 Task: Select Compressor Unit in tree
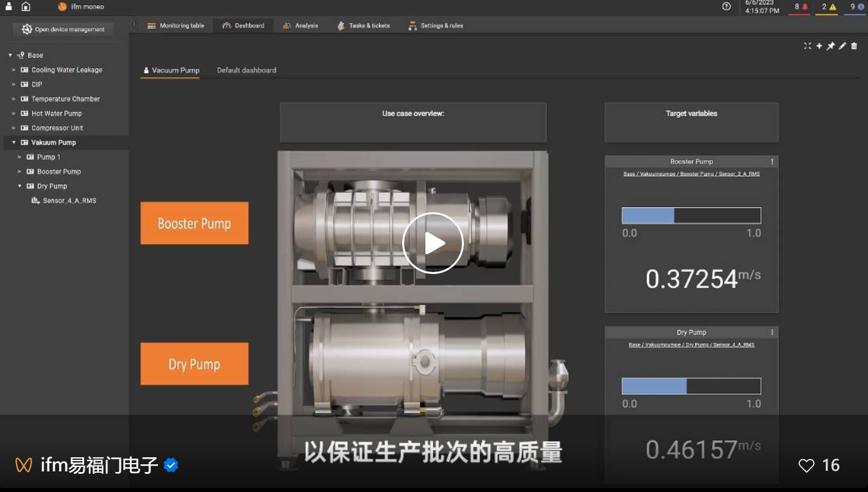tap(57, 128)
